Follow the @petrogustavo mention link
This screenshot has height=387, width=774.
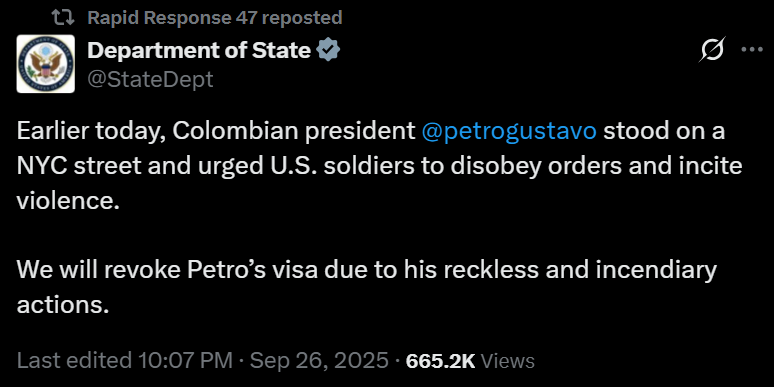click(509, 131)
